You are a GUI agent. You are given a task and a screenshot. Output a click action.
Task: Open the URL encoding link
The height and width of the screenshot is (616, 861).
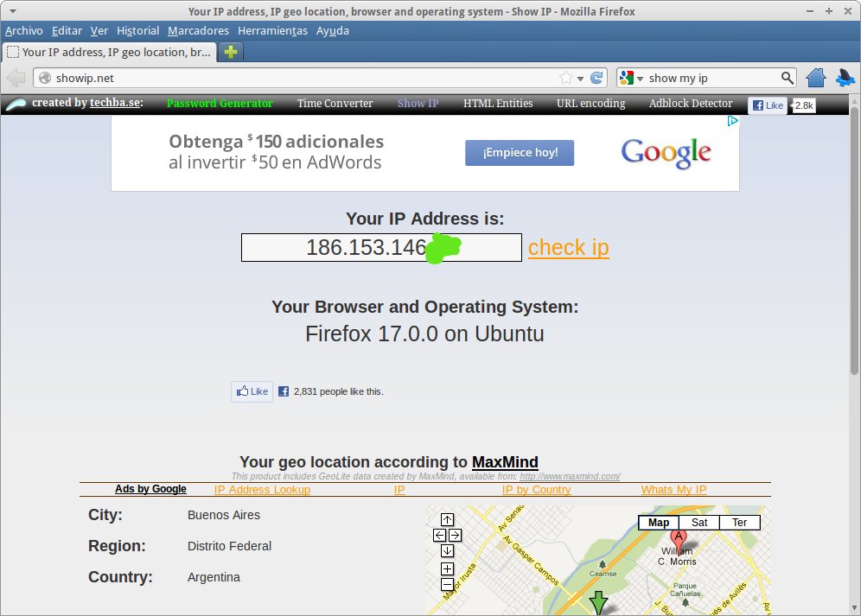point(590,103)
